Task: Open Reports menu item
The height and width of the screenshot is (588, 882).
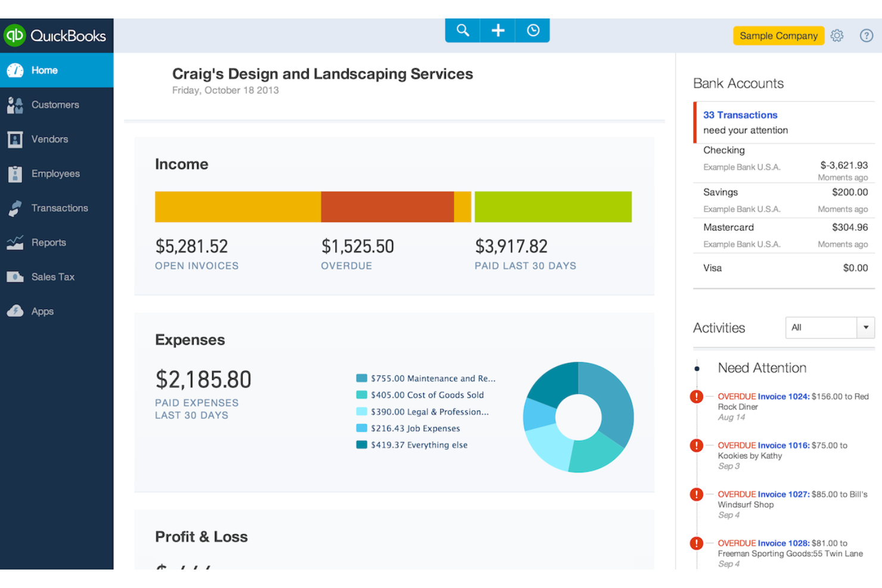Action: click(x=57, y=242)
